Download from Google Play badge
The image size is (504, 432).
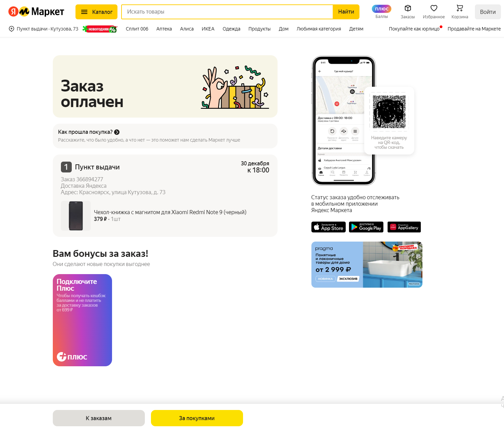[366, 227]
